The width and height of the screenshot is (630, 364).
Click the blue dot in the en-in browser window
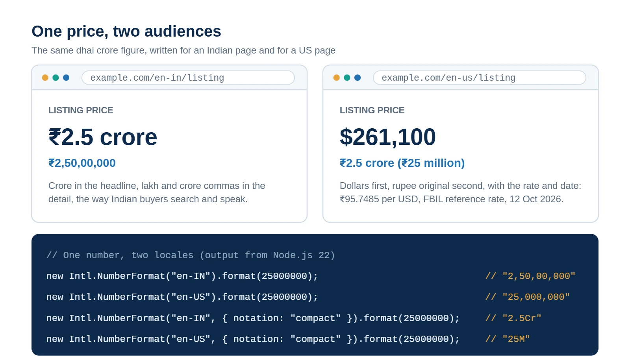pos(66,78)
